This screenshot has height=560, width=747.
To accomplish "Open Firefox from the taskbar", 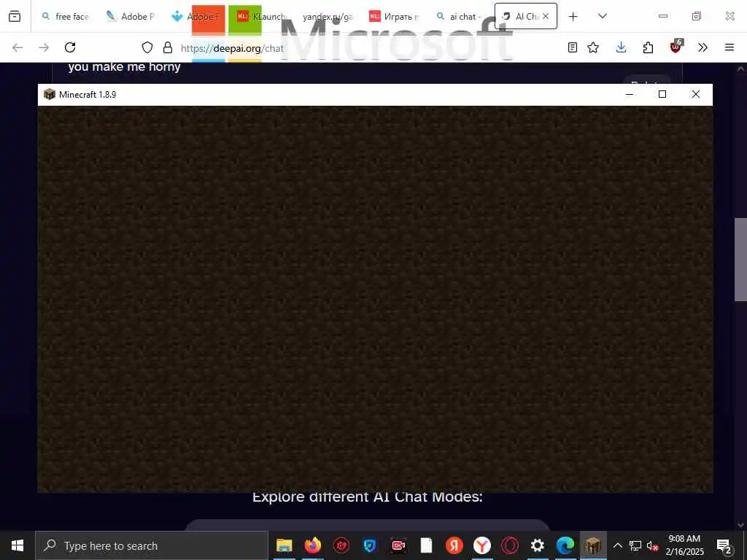I will pyautogui.click(x=313, y=545).
